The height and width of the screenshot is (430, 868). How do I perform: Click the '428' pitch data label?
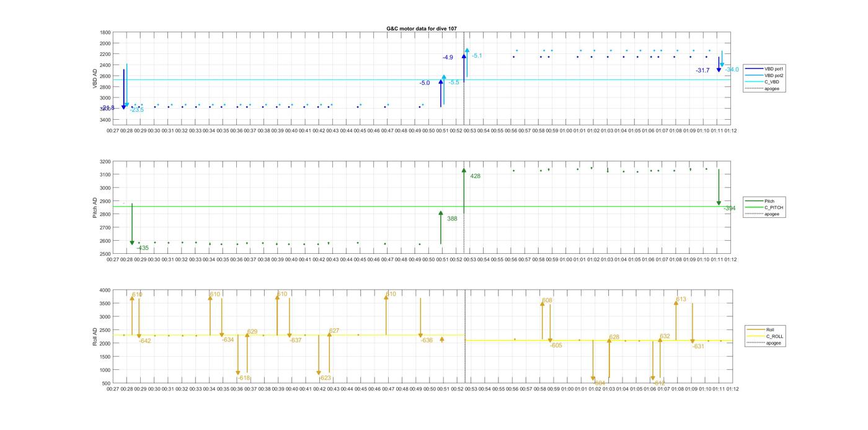475,176
